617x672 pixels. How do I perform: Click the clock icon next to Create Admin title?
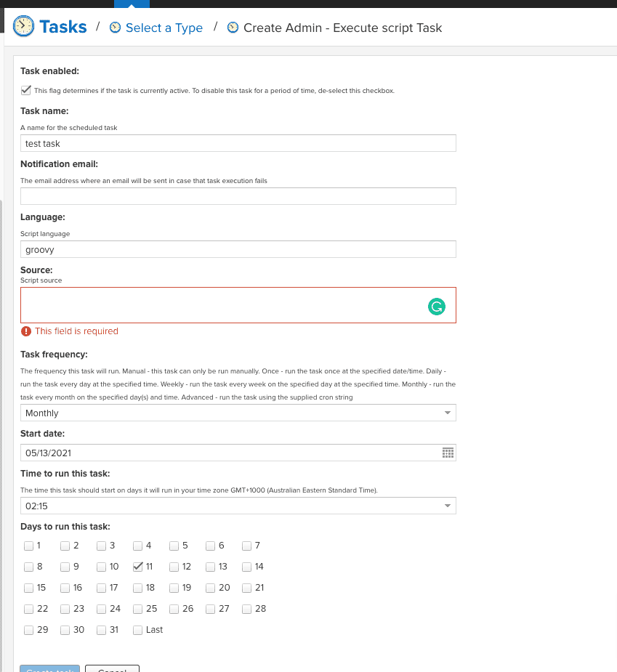(233, 28)
